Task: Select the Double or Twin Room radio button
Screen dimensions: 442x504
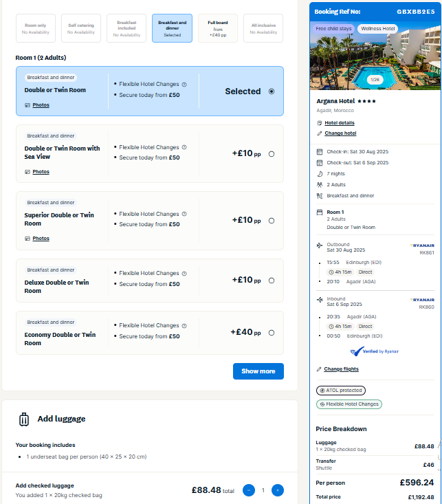Action: coord(272,91)
